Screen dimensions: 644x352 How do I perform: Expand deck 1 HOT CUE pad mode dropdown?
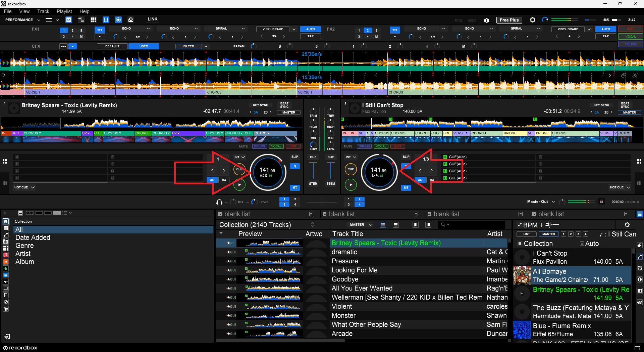coord(33,187)
